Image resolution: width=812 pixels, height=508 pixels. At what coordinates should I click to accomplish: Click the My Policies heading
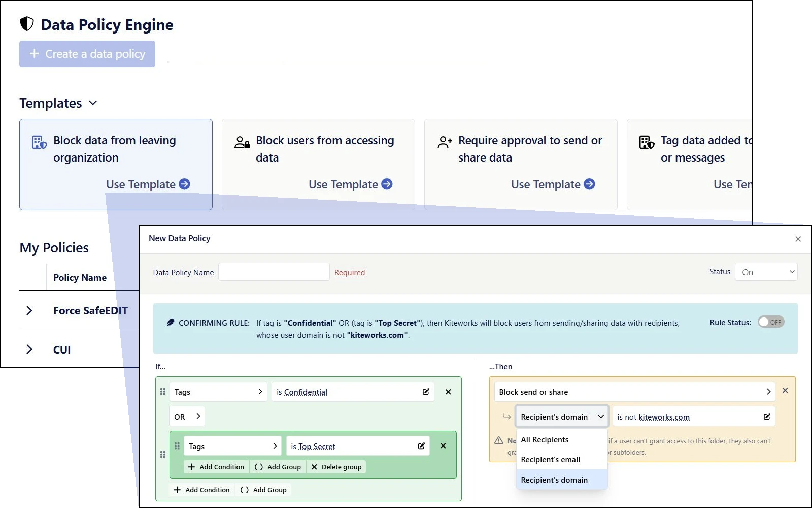(54, 247)
